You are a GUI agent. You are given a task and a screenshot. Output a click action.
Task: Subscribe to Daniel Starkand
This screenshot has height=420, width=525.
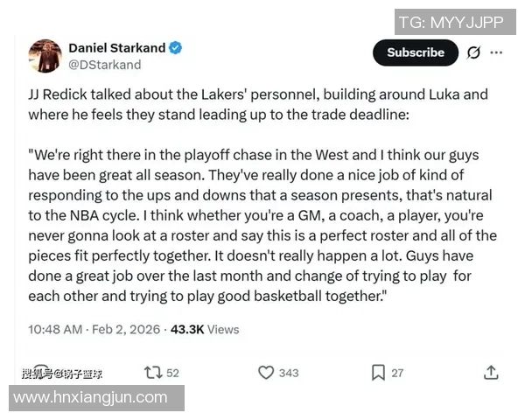(x=416, y=52)
